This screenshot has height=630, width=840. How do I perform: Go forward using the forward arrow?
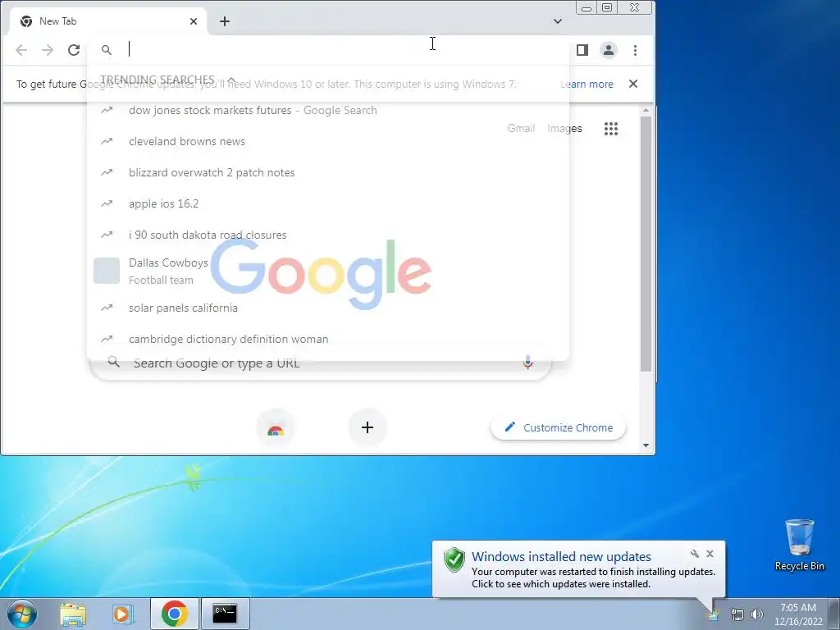tap(48, 50)
